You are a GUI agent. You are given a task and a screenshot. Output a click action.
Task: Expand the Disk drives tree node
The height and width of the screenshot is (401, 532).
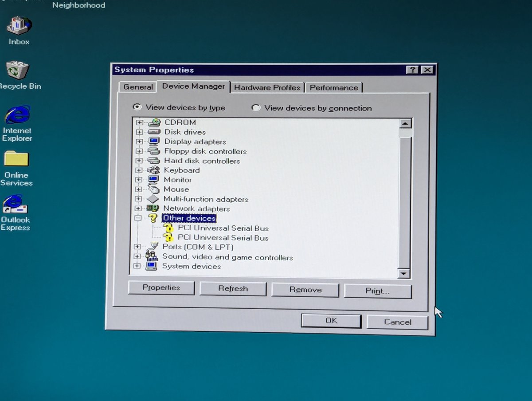tap(140, 132)
